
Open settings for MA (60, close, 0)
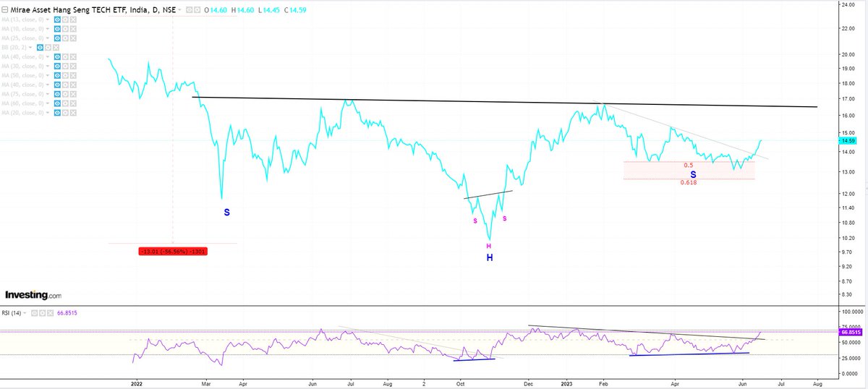[65, 103]
